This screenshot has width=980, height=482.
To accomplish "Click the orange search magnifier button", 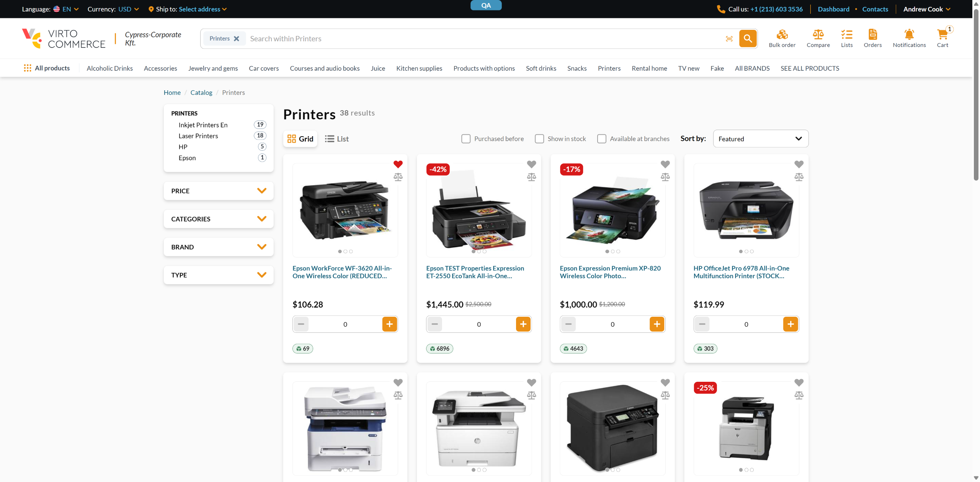I will (x=748, y=39).
